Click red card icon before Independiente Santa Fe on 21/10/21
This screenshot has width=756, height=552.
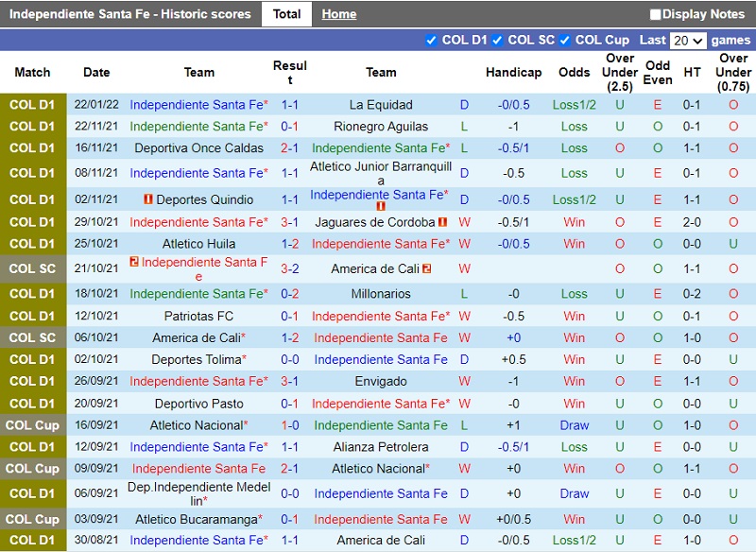[x=134, y=262]
